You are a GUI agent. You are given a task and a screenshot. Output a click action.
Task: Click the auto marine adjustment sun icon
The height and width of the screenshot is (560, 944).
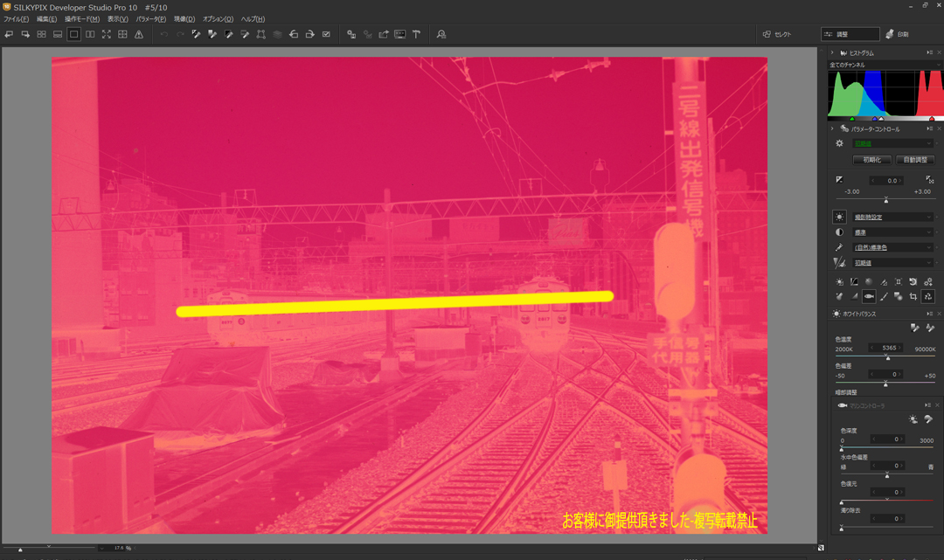click(x=913, y=419)
